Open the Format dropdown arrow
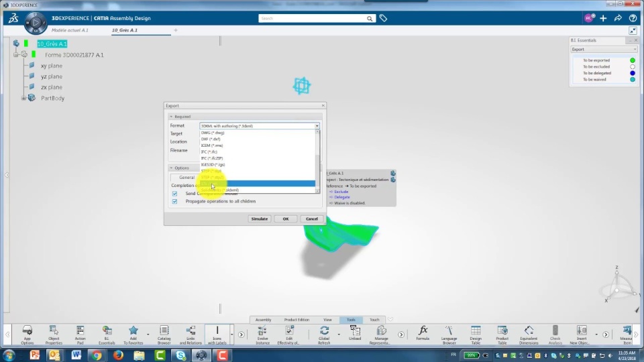The height and width of the screenshot is (362, 644). pyautogui.click(x=317, y=126)
